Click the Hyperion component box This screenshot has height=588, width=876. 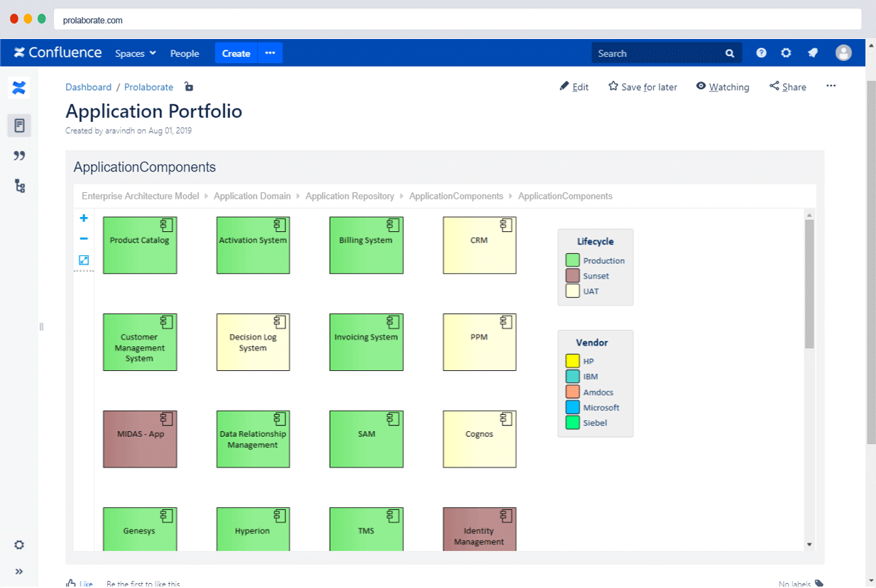pos(253,529)
